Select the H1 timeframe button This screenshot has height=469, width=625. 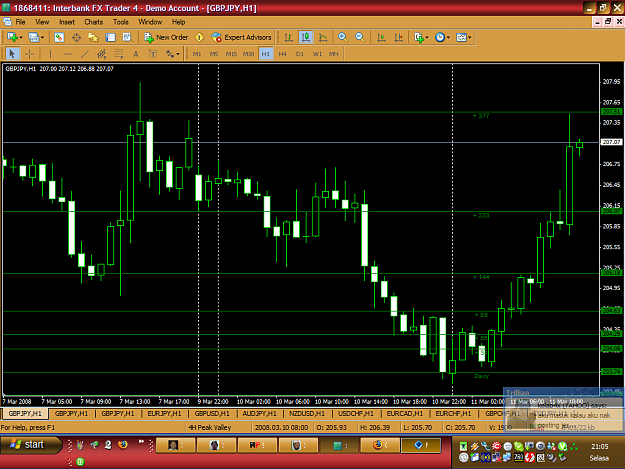click(x=265, y=54)
